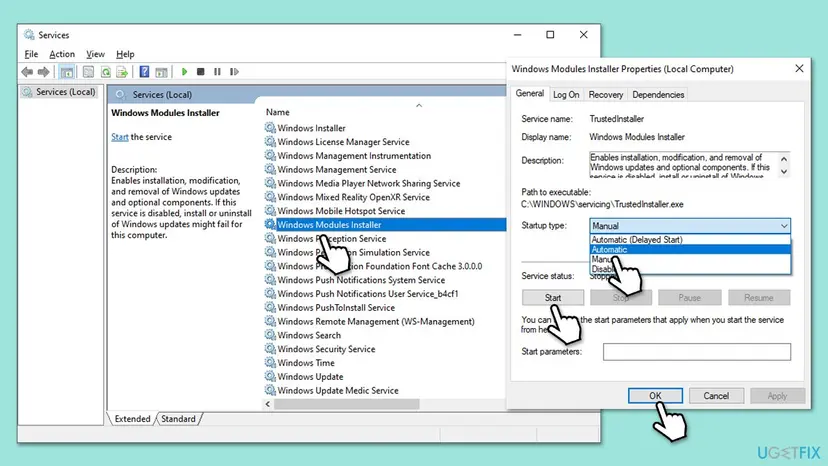
Task: Click the Show/Hide Action Pane toolbar icon
Action: pos(162,71)
